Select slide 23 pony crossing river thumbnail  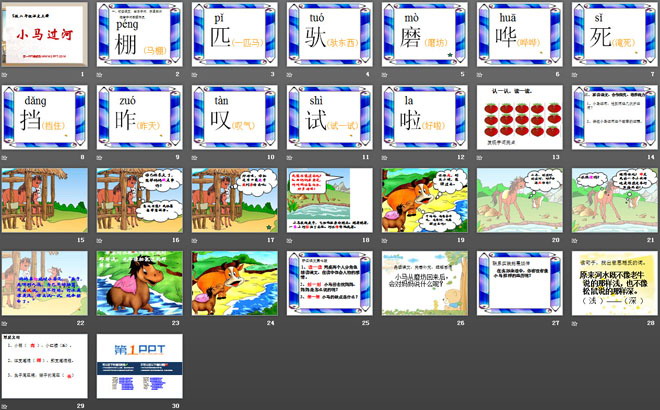[x=140, y=283]
